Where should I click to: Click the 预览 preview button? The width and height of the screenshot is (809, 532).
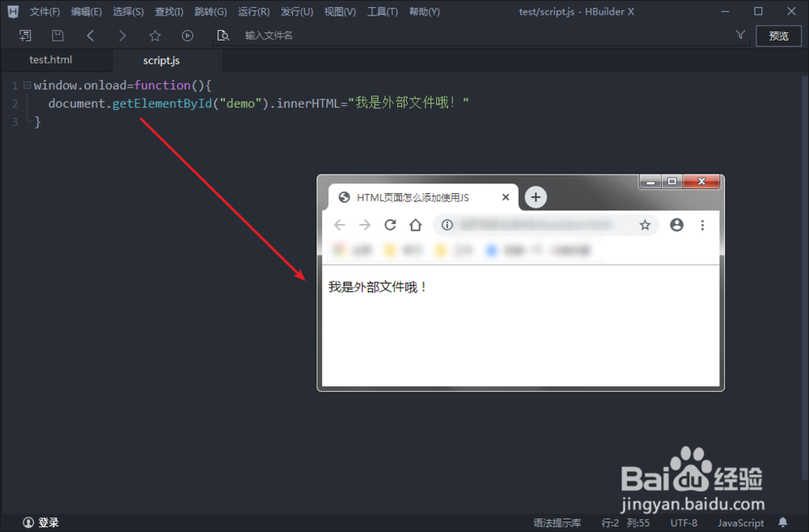click(x=778, y=35)
